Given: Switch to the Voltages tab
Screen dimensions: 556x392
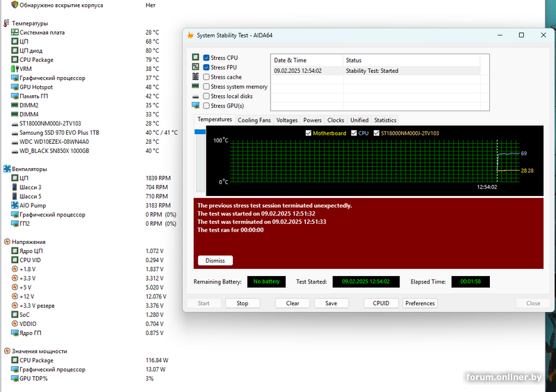Looking at the screenshot, I should (x=286, y=120).
